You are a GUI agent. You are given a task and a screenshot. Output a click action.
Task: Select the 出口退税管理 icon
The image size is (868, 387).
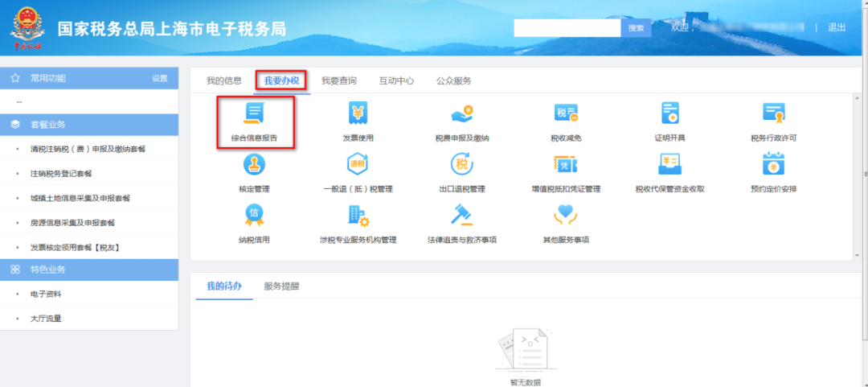click(462, 166)
